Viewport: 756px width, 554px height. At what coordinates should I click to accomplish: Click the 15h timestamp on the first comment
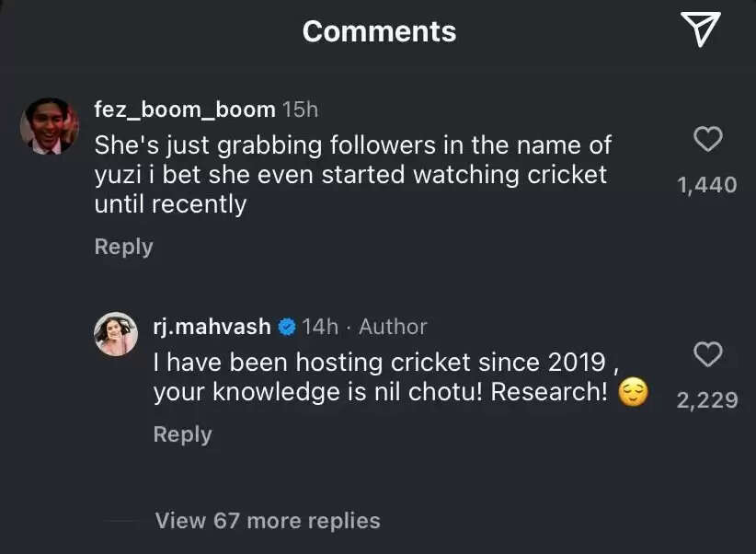[x=300, y=109]
